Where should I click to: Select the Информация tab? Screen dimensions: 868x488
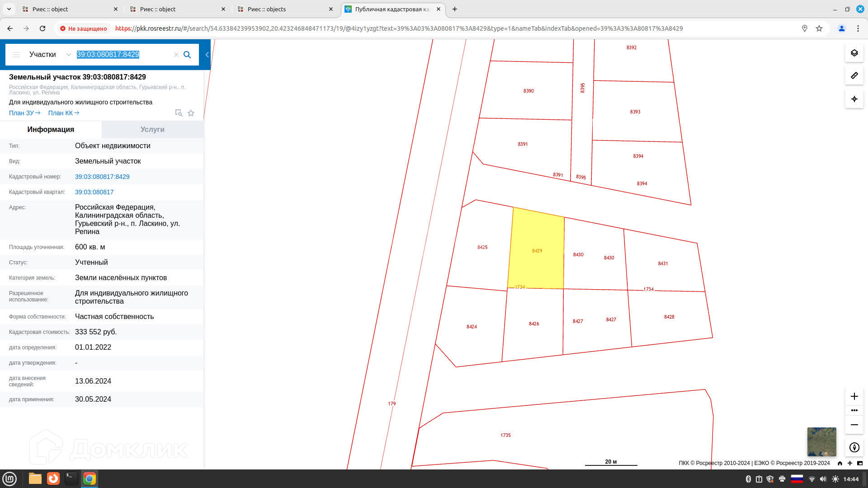51,129
